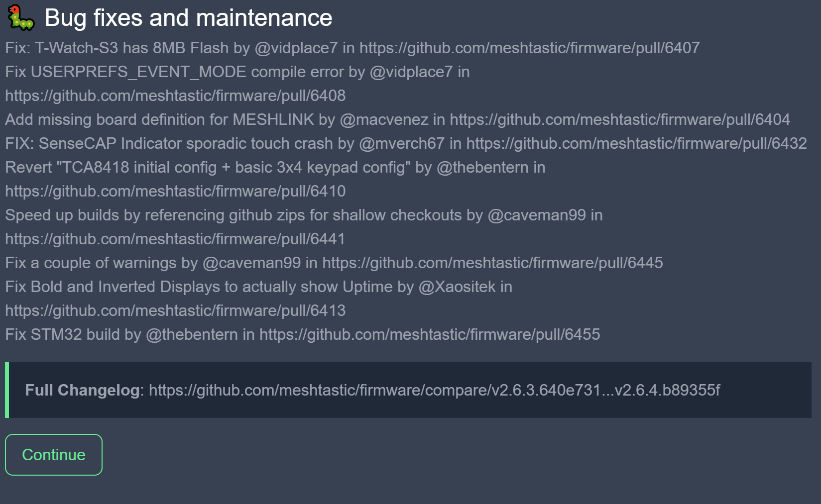
Task: Click the "Bug fixes and maintenance" heading
Action: [x=188, y=18]
